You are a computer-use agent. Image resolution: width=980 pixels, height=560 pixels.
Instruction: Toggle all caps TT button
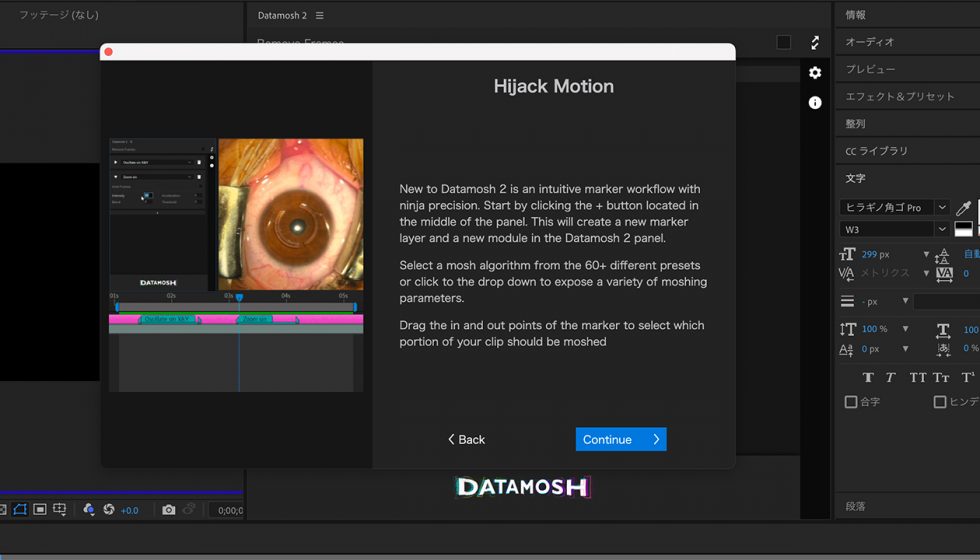tap(918, 378)
